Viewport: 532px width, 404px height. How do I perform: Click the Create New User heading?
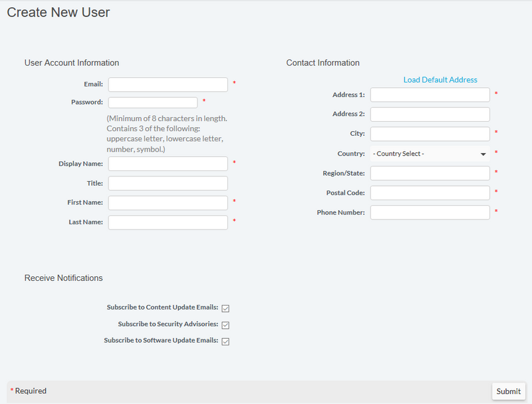click(59, 12)
